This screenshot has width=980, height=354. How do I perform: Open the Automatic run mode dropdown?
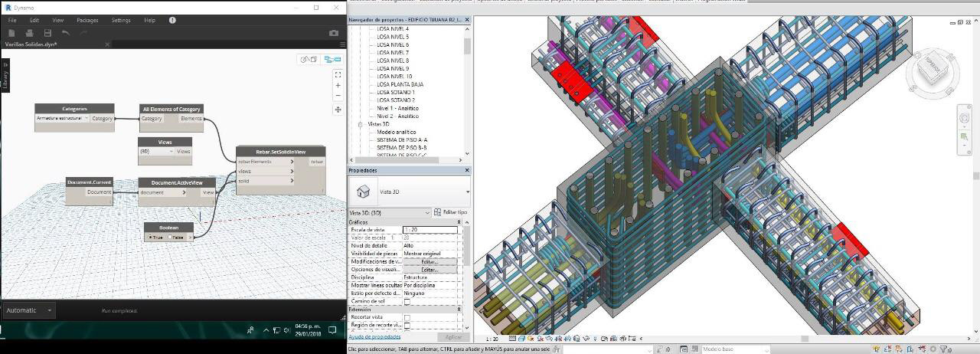pos(29,310)
